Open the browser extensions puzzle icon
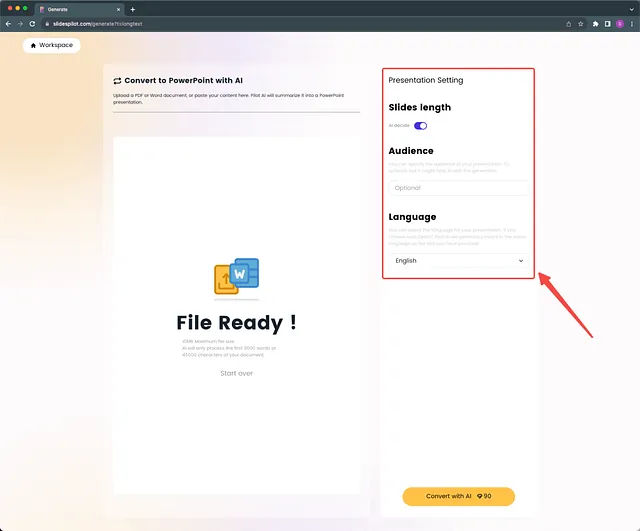Image resolution: width=640 pixels, height=531 pixels. click(x=596, y=24)
